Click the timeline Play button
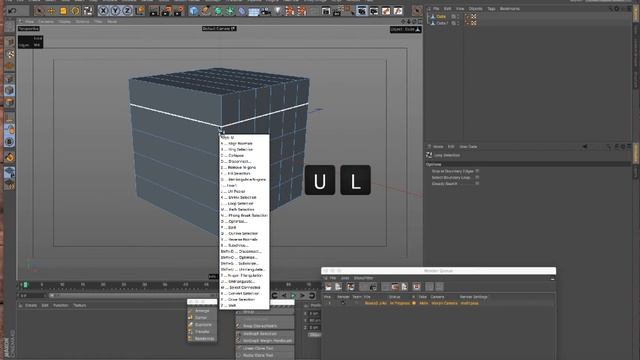The height and width of the screenshot is (360, 640). tap(293, 296)
